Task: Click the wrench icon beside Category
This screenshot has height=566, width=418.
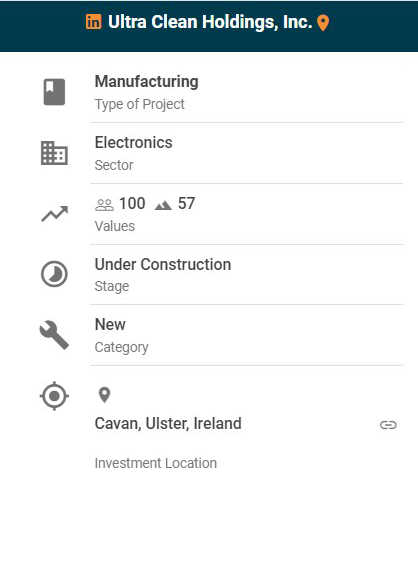Action: [x=54, y=335]
